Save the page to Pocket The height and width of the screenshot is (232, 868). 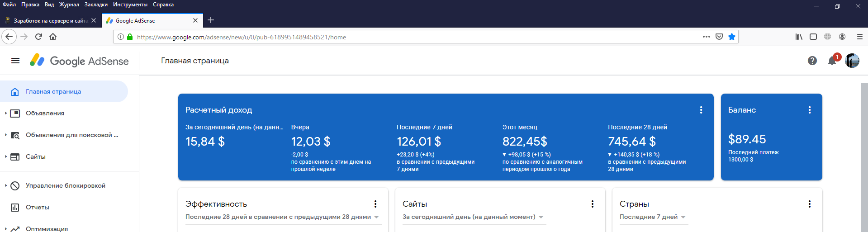[x=719, y=37]
